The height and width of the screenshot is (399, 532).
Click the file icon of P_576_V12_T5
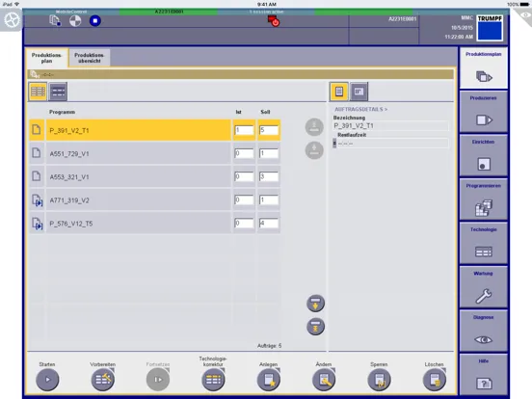pyautogui.click(x=37, y=224)
